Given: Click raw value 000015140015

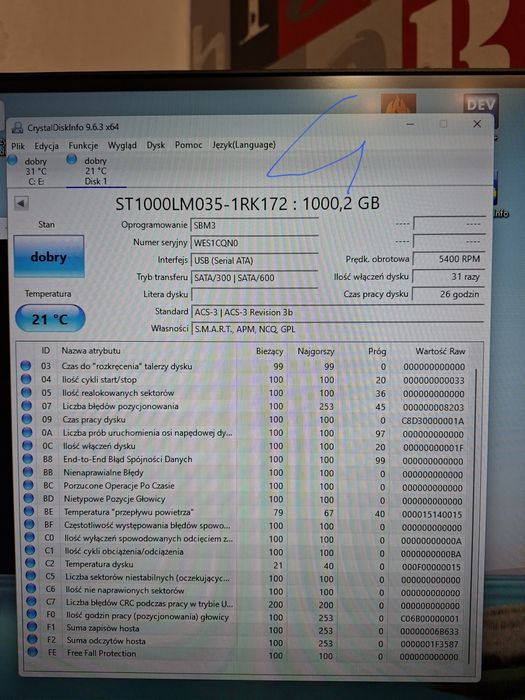Looking at the screenshot, I should [432, 515].
